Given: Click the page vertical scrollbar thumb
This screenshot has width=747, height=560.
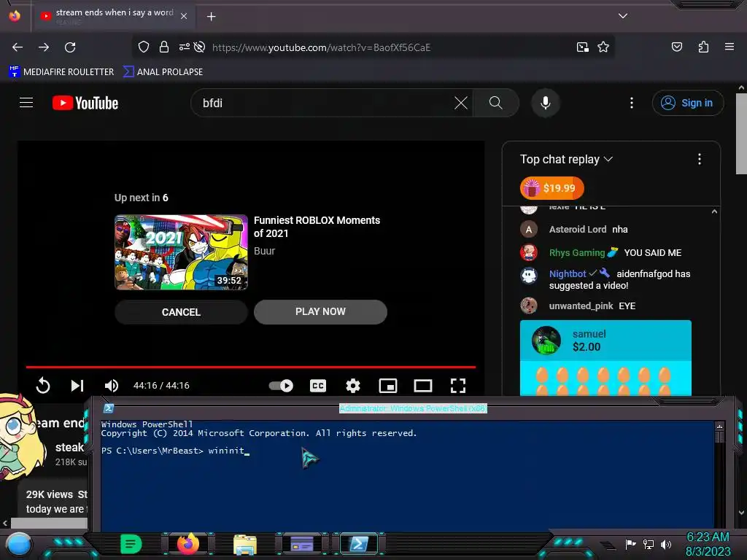Looking at the screenshot, I should coord(741,134).
